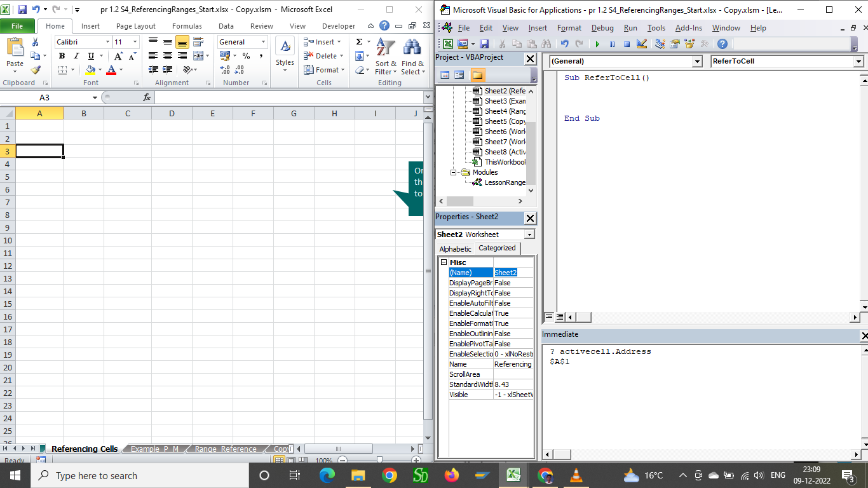The height and width of the screenshot is (488, 868).
Task: Click the Delete cells button in ribbon
Action: click(324, 56)
